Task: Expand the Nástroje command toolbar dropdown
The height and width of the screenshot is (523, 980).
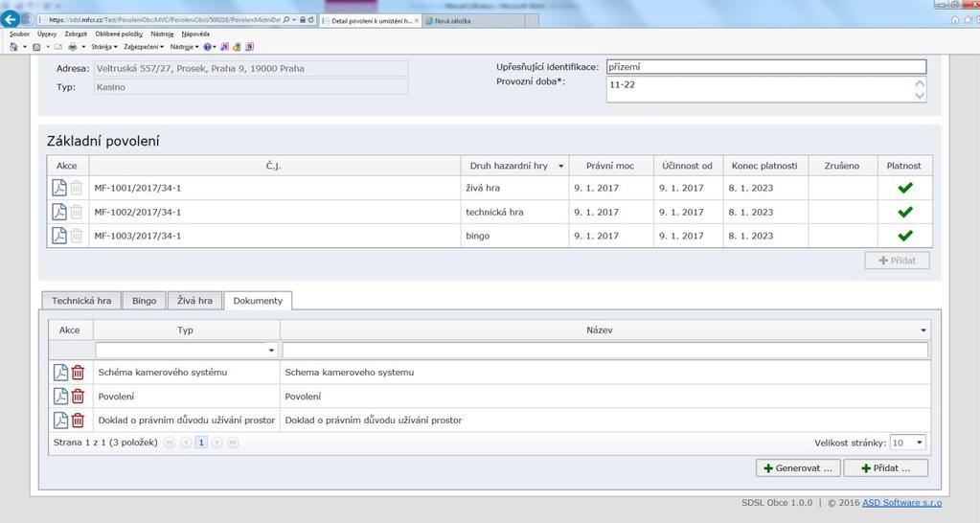Action: [x=184, y=47]
